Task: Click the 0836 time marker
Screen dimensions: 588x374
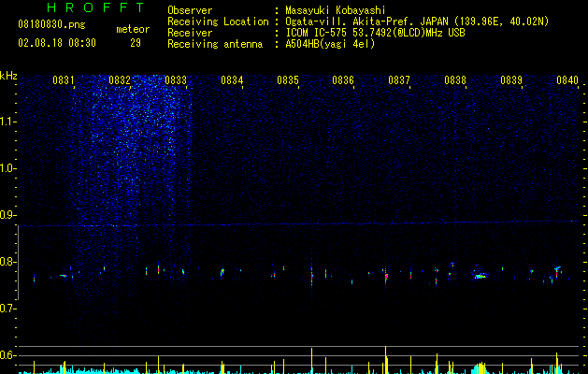Action: [343, 79]
